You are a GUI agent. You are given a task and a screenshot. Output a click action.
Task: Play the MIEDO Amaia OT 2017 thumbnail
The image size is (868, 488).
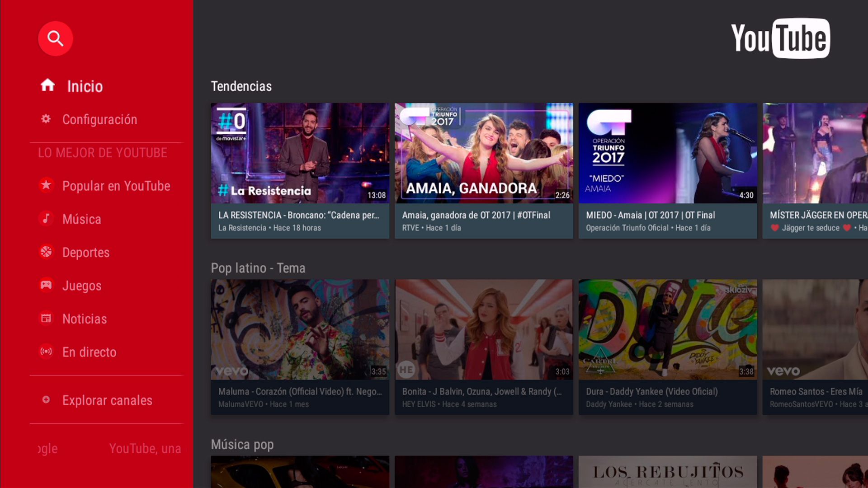pyautogui.click(x=668, y=153)
